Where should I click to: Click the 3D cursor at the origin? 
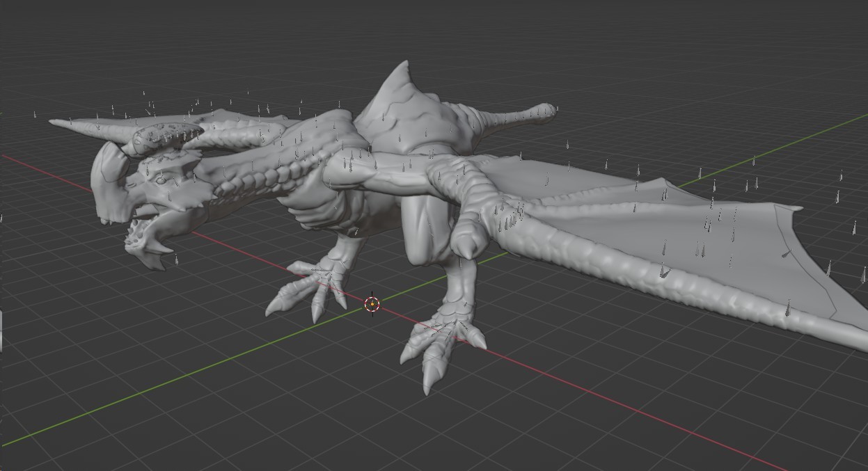tap(372, 304)
